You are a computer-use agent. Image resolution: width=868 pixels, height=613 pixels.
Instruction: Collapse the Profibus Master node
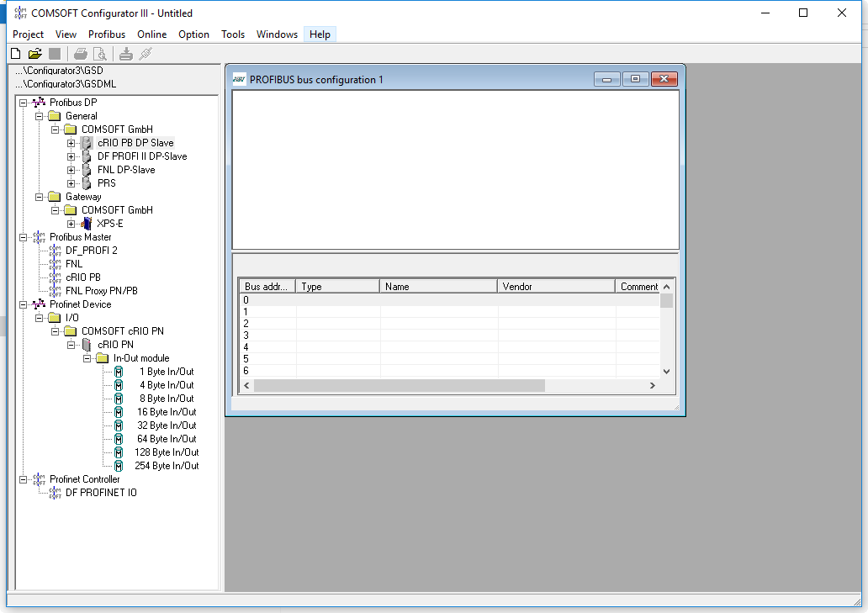click(x=24, y=237)
